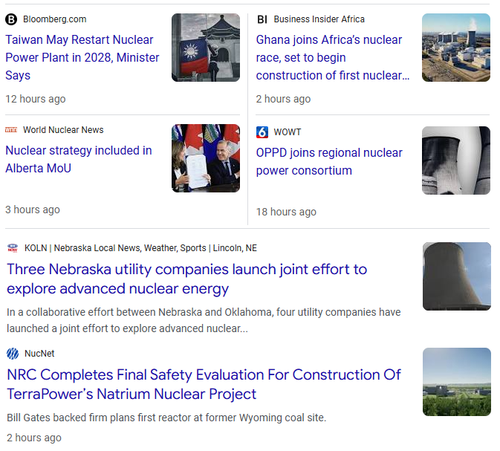Click the TerraPower Natrium site rendering thumbnail
This screenshot has width=500, height=451.
pos(457,382)
